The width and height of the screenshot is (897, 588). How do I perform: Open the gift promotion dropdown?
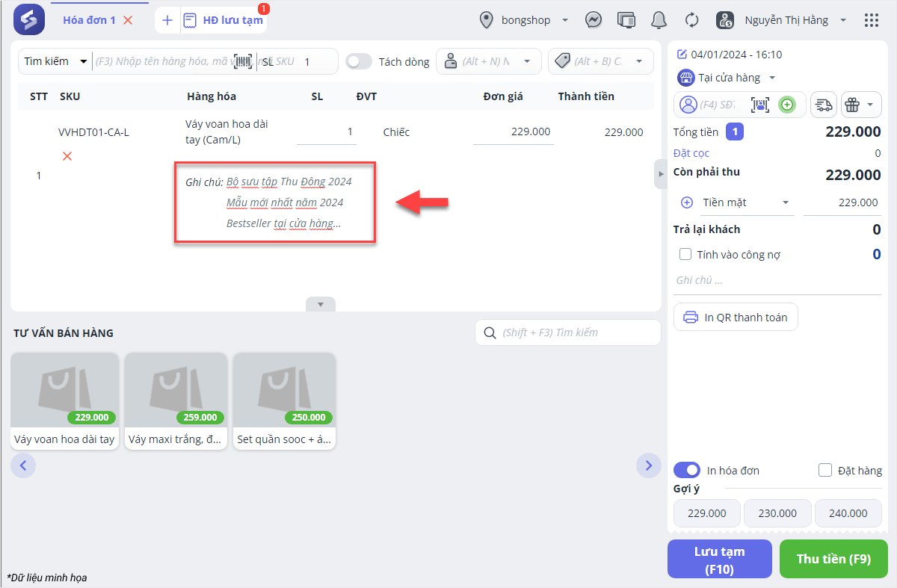[861, 105]
